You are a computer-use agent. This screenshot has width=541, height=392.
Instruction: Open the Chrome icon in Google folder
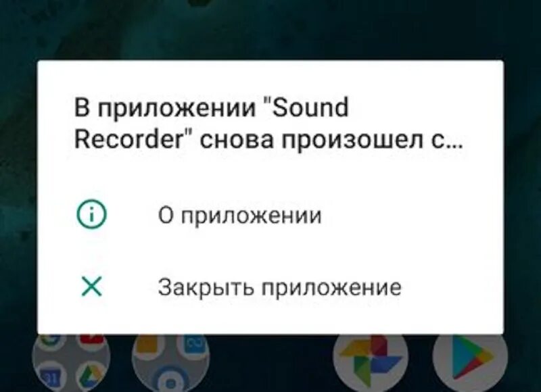coord(51,341)
